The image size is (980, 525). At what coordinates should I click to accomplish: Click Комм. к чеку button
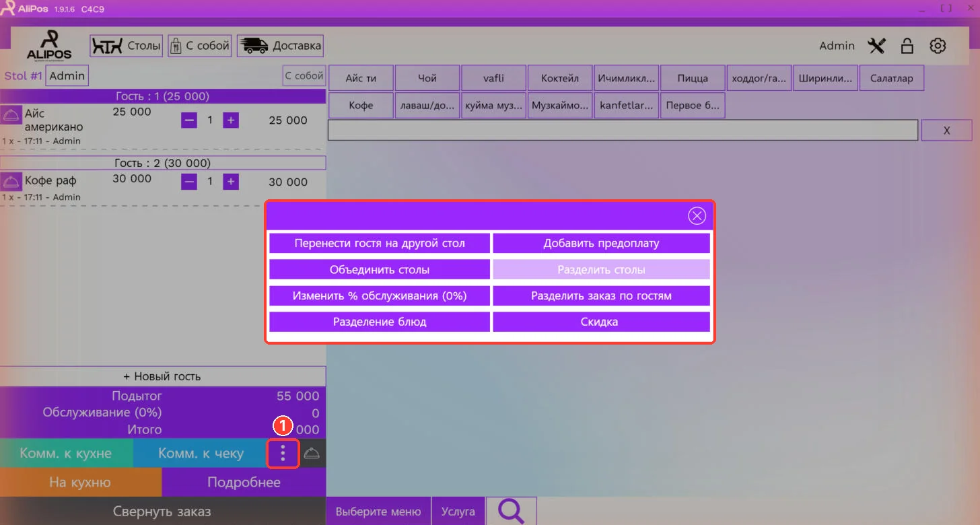201,453
